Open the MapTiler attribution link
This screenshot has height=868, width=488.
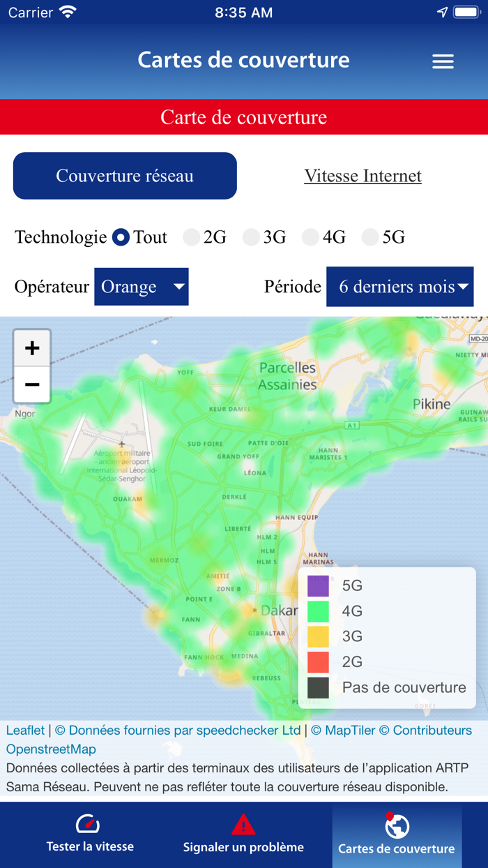[342, 731]
